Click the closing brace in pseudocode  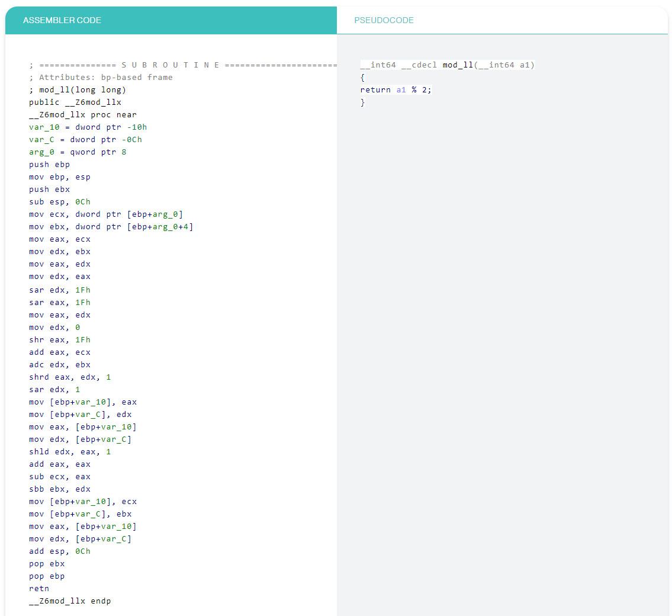362,102
